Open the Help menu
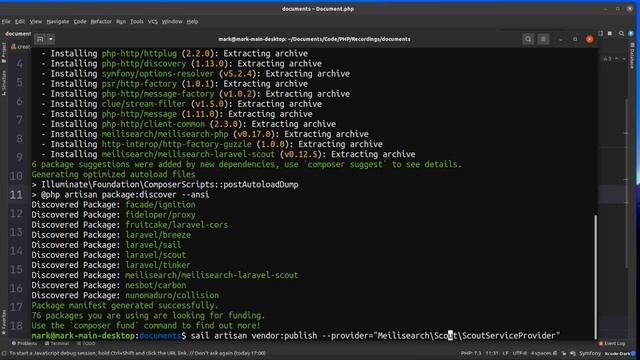 [x=192, y=22]
